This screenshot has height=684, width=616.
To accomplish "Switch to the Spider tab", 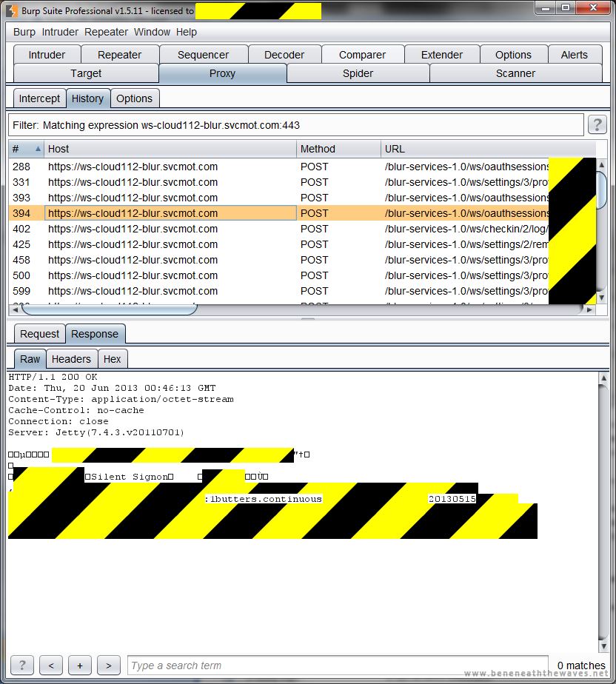I will pos(358,73).
